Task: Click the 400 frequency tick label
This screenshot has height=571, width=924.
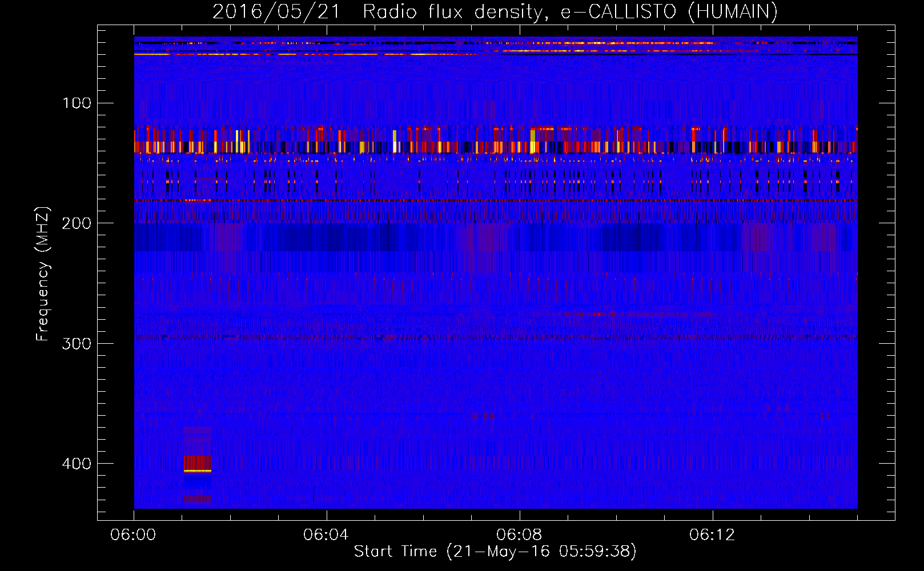Action: 77,464
